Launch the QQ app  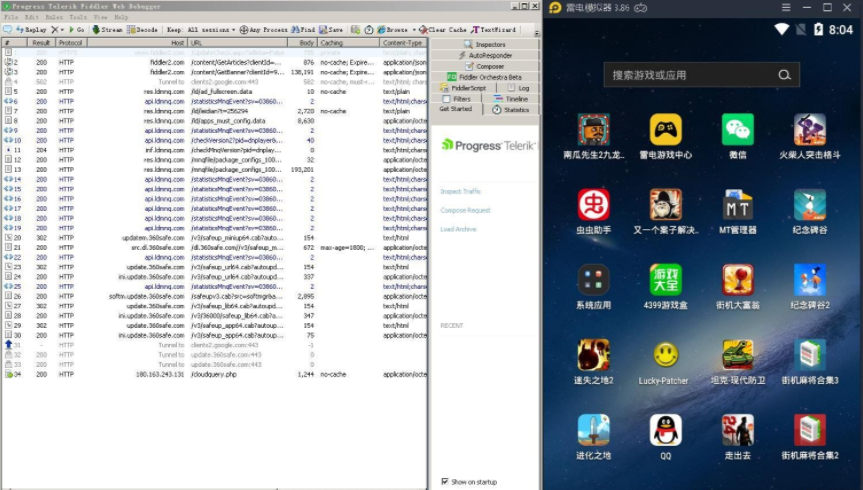(x=665, y=436)
